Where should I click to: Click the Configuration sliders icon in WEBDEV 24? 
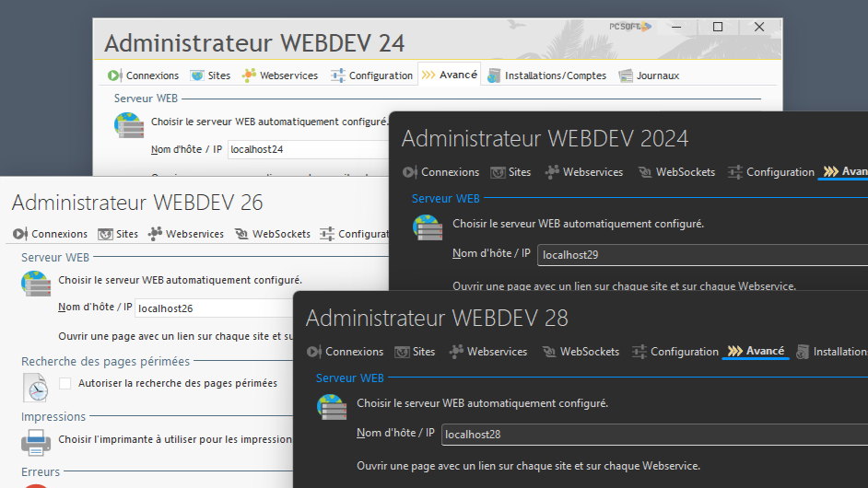[x=338, y=76]
